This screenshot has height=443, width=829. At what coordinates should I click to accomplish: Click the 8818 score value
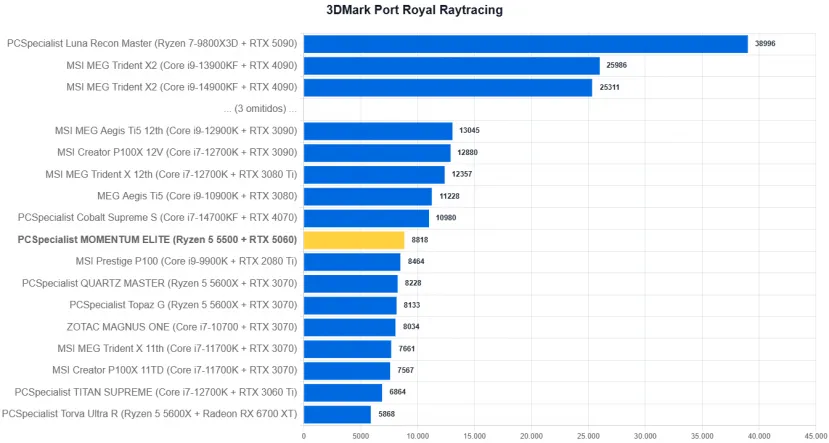(420, 240)
